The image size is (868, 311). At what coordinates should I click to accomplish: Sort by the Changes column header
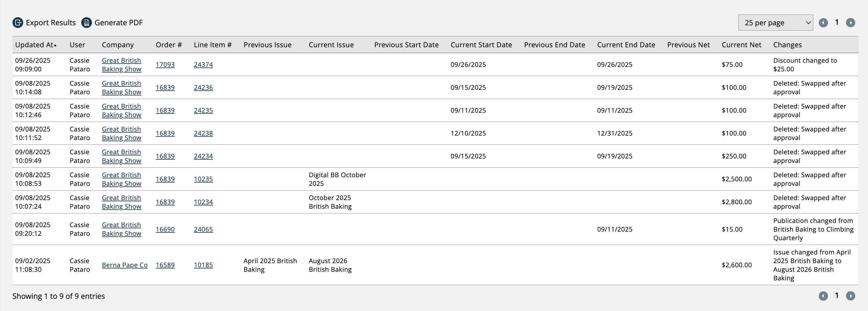coord(787,45)
